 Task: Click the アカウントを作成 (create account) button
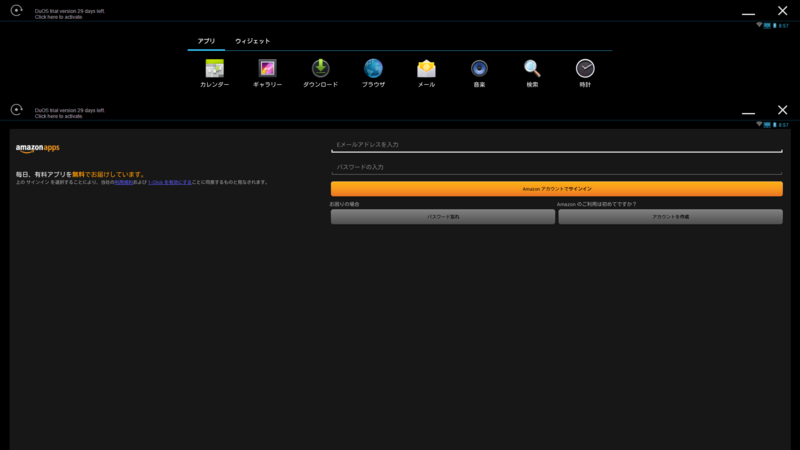670,217
